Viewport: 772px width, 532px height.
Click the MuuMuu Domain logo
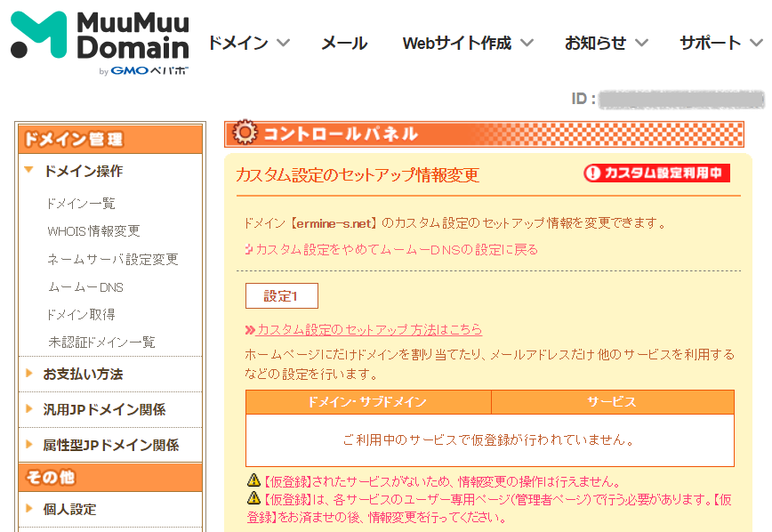tap(100, 43)
